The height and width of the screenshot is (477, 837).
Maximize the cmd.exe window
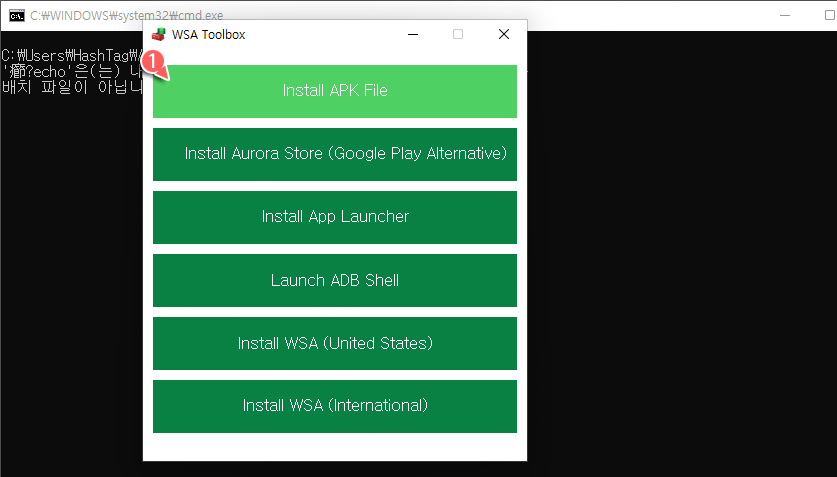click(830, 15)
